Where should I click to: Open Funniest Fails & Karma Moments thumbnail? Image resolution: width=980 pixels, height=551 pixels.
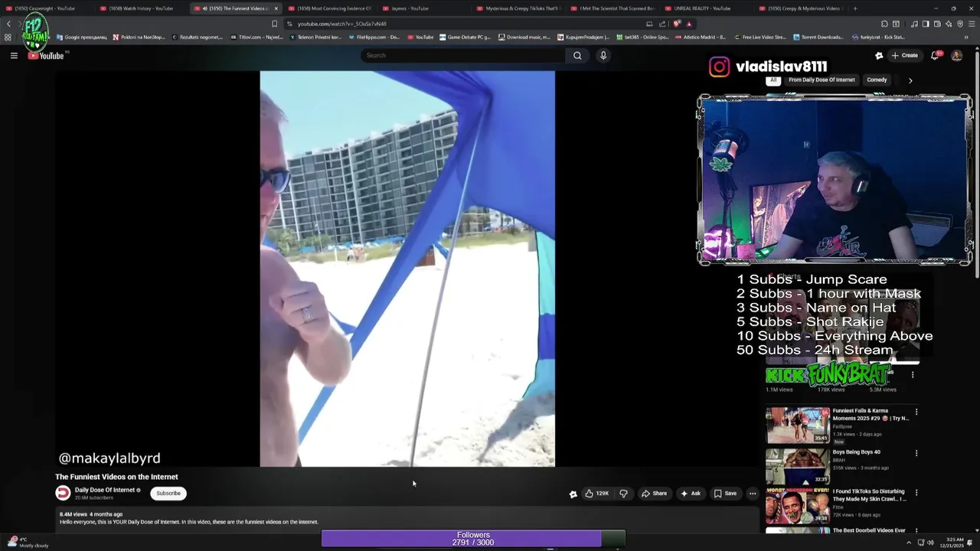click(x=798, y=425)
